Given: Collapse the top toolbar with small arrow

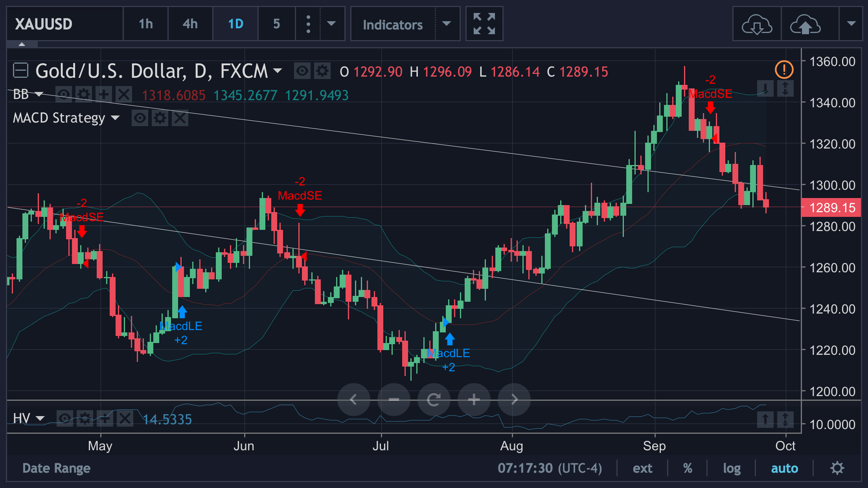Looking at the screenshot, I should (x=22, y=44).
